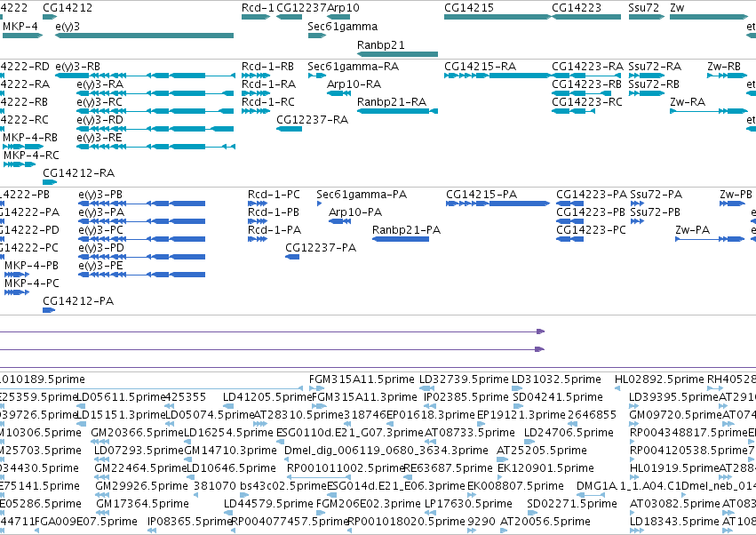The height and width of the screenshot is (535, 756).
Task: Click the Sec61gamma gene label
Action: click(343, 27)
